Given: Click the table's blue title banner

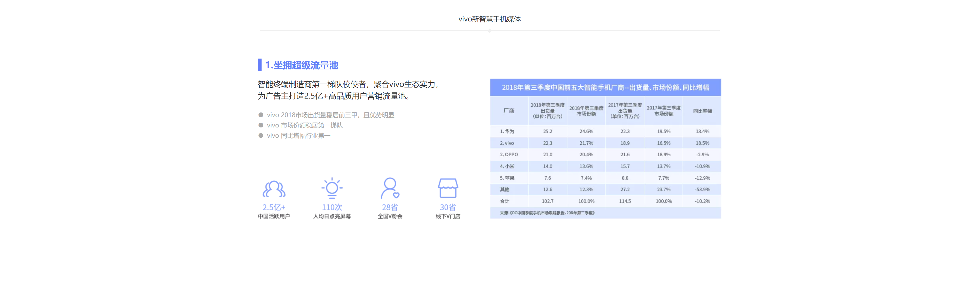Looking at the screenshot, I should pos(605,88).
